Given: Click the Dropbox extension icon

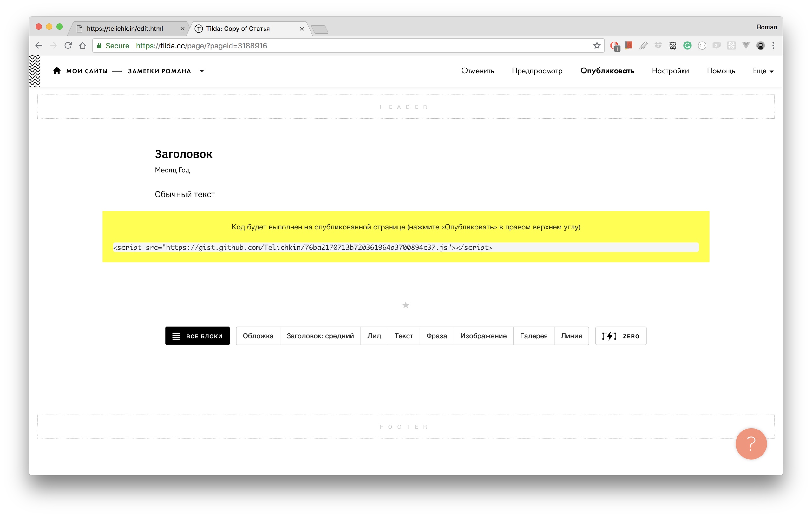Looking at the screenshot, I should click(658, 46).
